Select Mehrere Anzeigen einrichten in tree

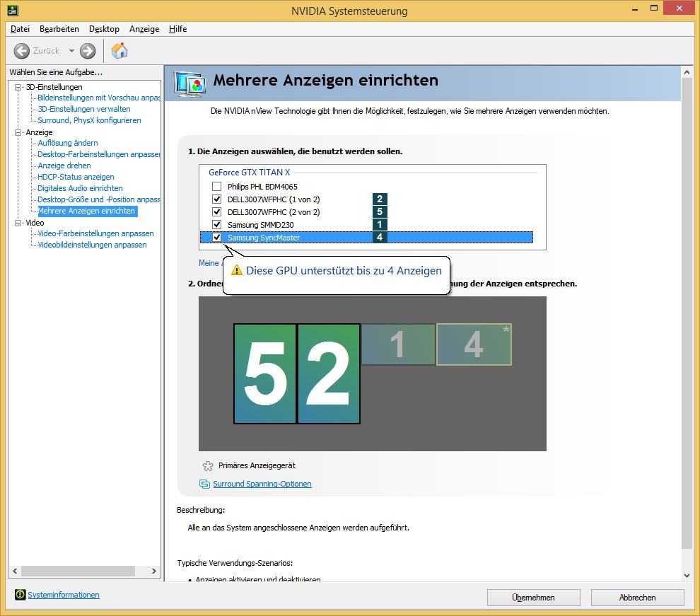pyautogui.click(x=86, y=211)
